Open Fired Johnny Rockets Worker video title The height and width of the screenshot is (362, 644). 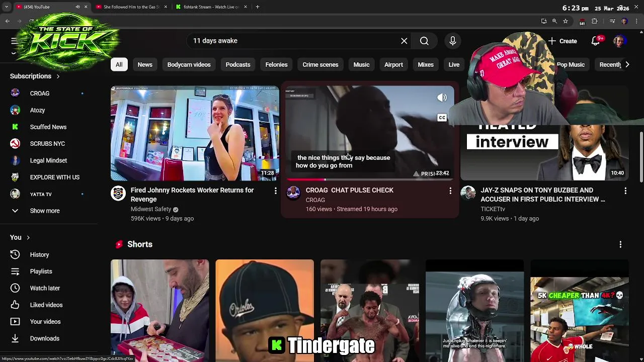[192, 195]
